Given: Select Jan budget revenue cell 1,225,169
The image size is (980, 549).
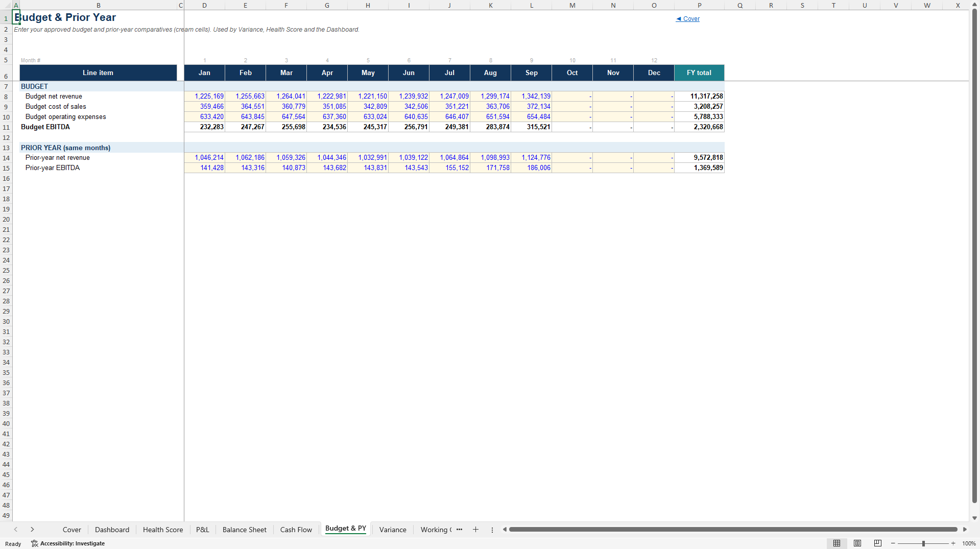Looking at the screenshot, I should coord(204,97).
